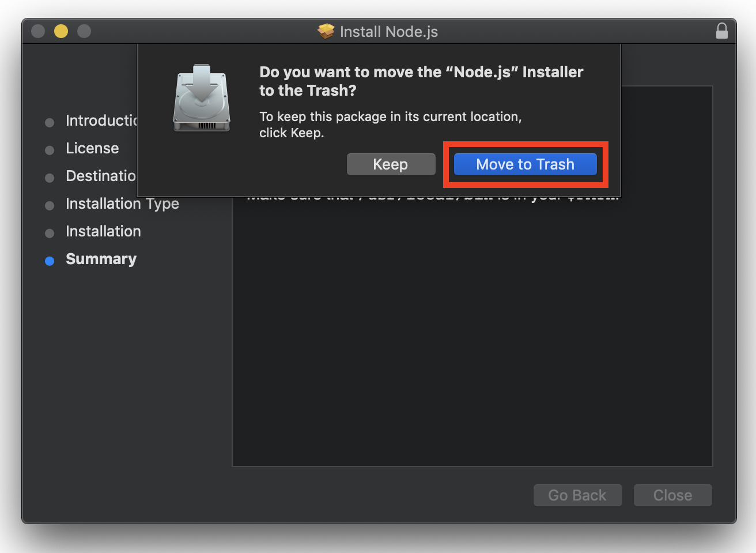This screenshot has width=756, height=553.
Task: Click the Node.js package icon in the title bar
Action: pyautogui.click(x=326, y=32)
